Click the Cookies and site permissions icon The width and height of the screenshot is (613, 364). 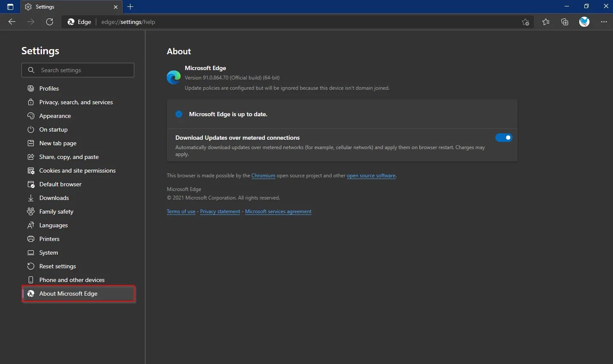point(31,170)
